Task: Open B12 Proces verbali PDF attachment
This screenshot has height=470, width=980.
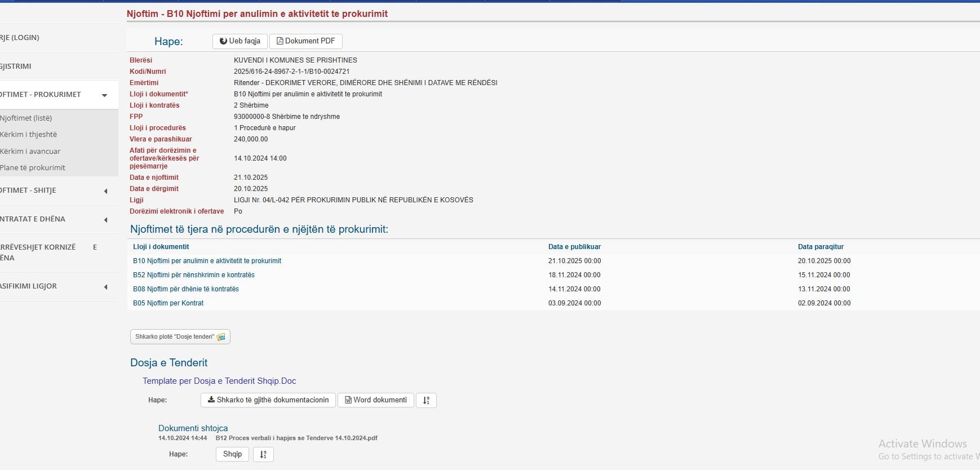Action: click(x=296, y=438)
